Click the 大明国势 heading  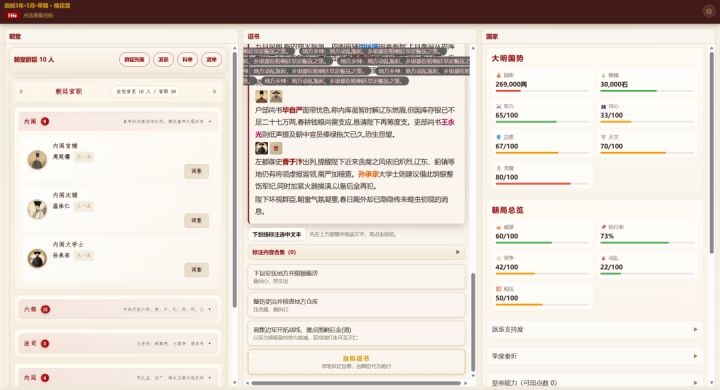(x=507, y=58)
